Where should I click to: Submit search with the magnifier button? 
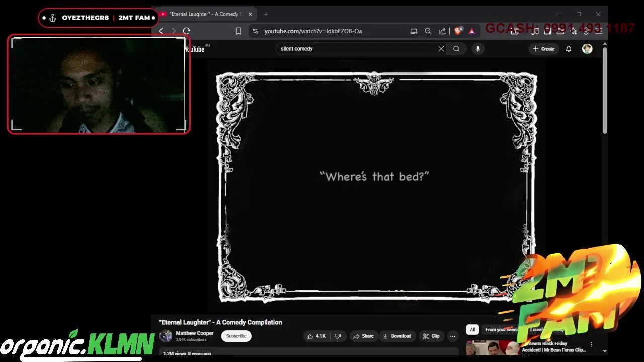point(456,49)
